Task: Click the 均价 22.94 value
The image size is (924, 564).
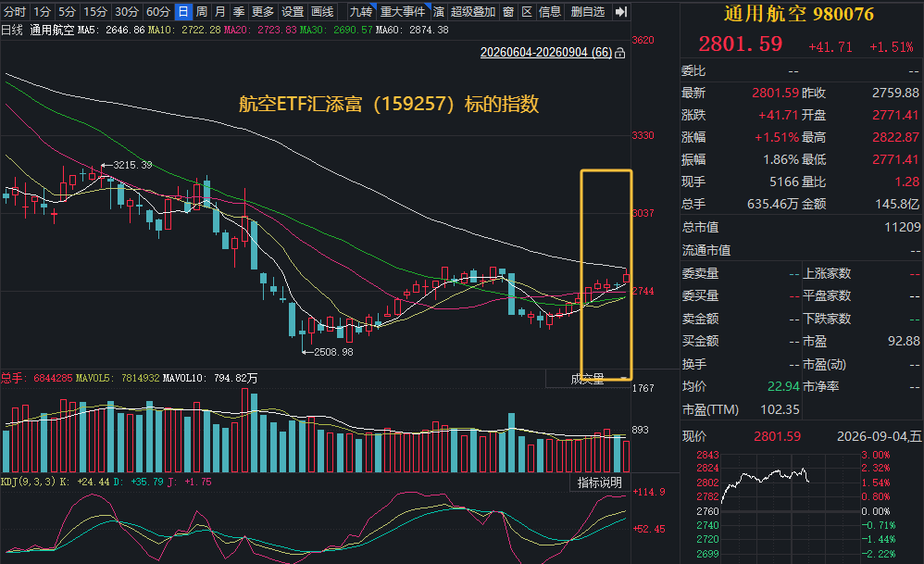Action: point(783,386)
